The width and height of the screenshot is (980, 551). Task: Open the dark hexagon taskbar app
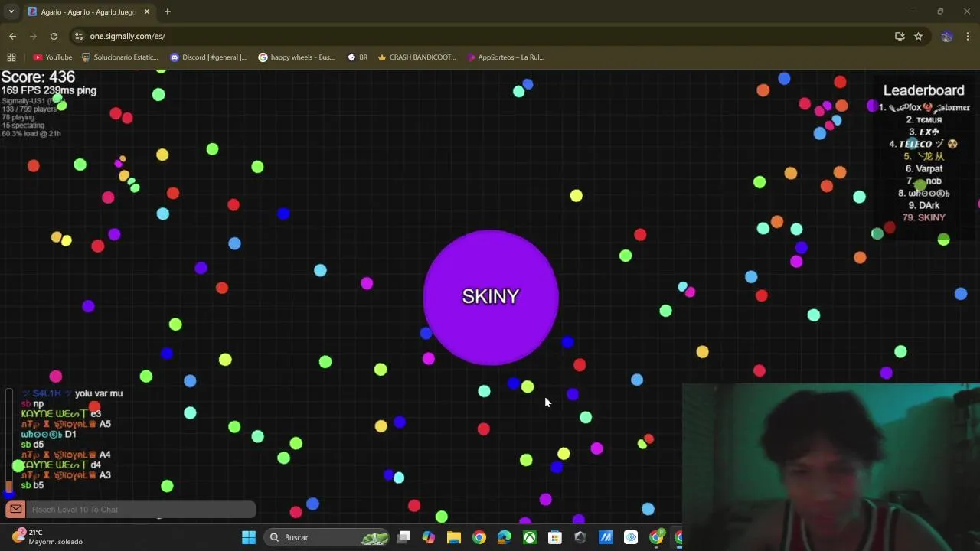pos(580,537)
